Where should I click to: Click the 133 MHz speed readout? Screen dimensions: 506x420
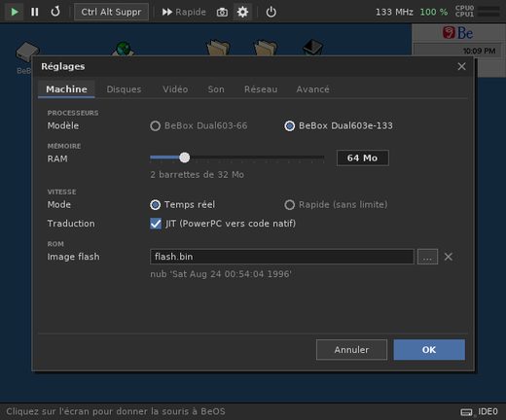(394, 13)
